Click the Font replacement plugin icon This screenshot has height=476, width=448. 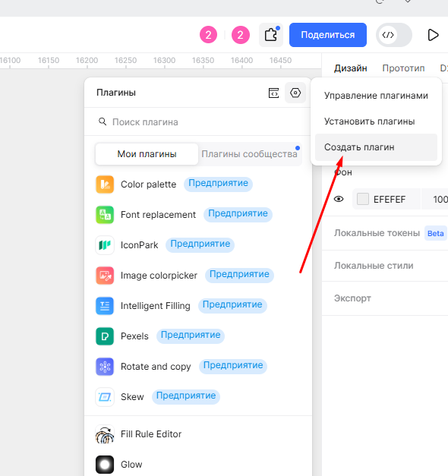tap(105, 215)
